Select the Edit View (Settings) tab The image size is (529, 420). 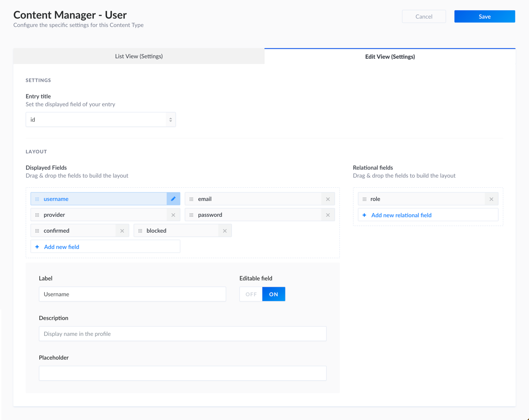pyautogui.click(x=390, y=56)
